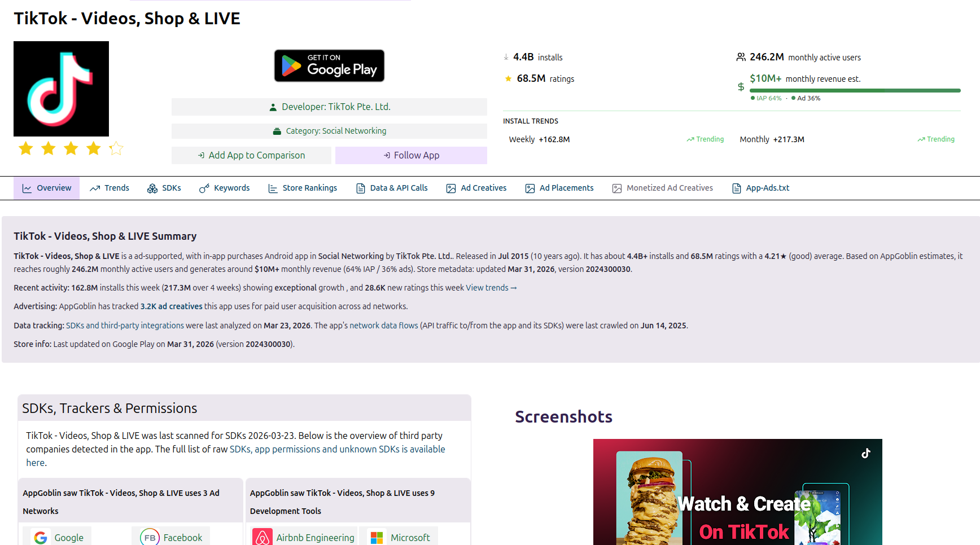
Task: Click the dollar sign revenue icon
Action: click(741, 87)
